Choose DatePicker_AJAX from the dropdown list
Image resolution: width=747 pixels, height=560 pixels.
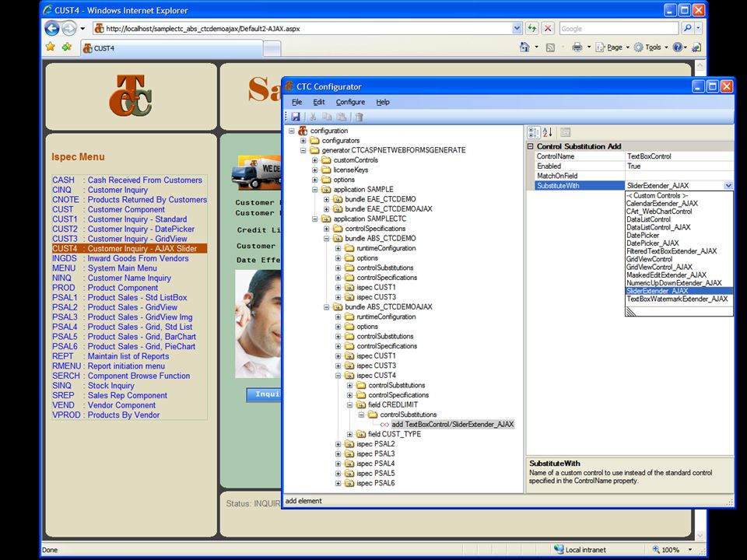pos(652,243)
